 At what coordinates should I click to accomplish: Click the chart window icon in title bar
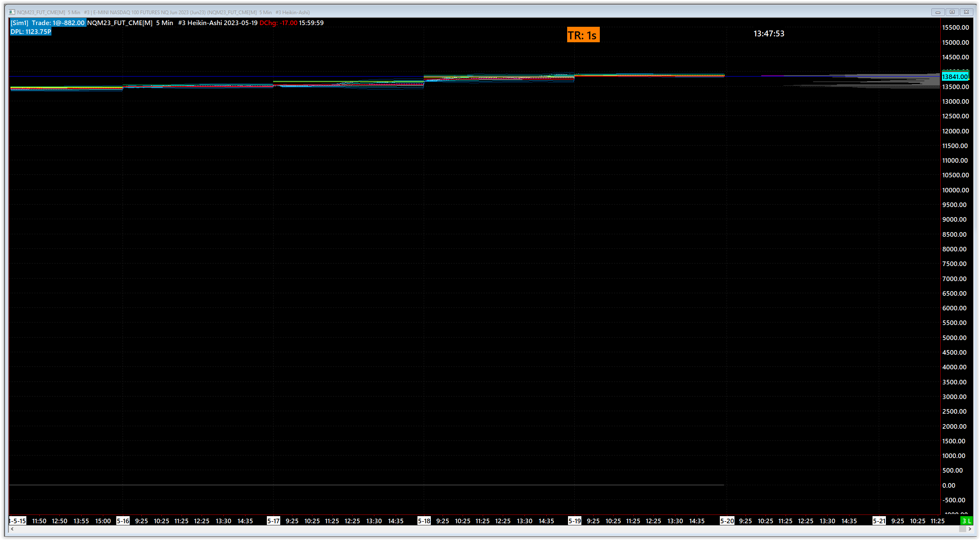(12, 12)
